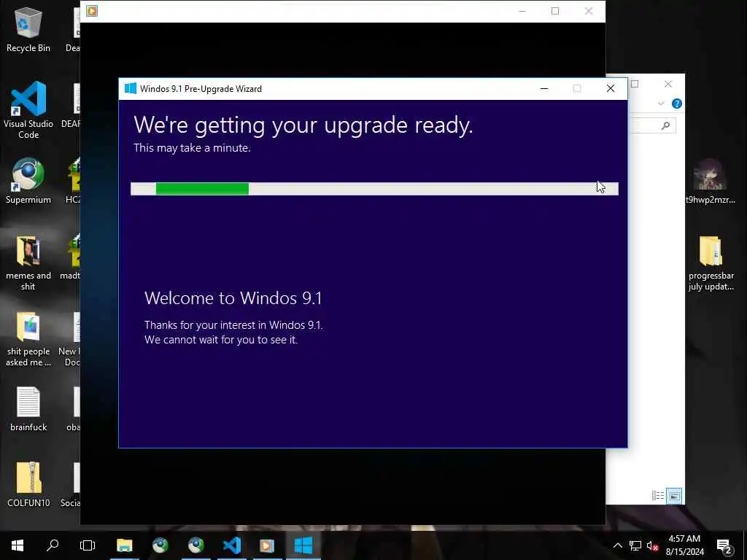Viewport: 747px width, 560px height.
Task: Open network status tray icon
Action: pyautogui.click(x=635, y=545)
